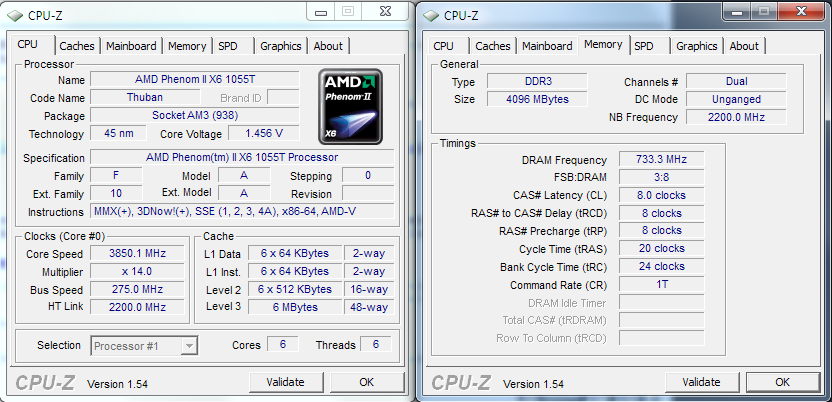Click Command Rate value 1T
The image size is (832, 402).
pos(661,284)
